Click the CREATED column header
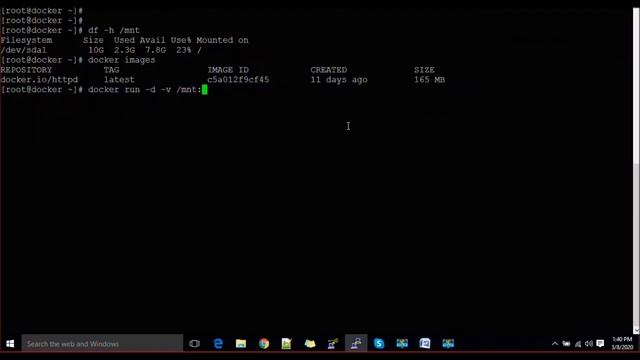This screenshot has height=360, width=640. pyautogui.click(x=329, y=70)
